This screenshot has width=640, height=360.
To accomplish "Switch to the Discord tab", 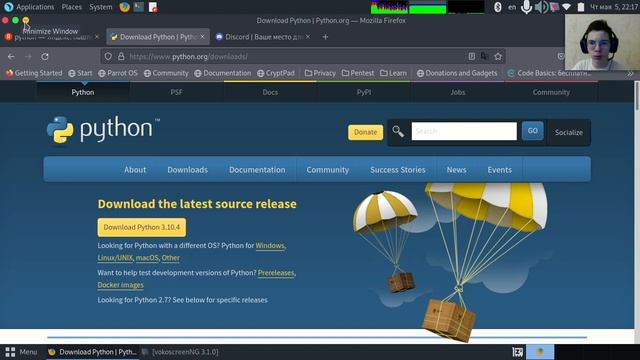I will (x=263, y=37).
